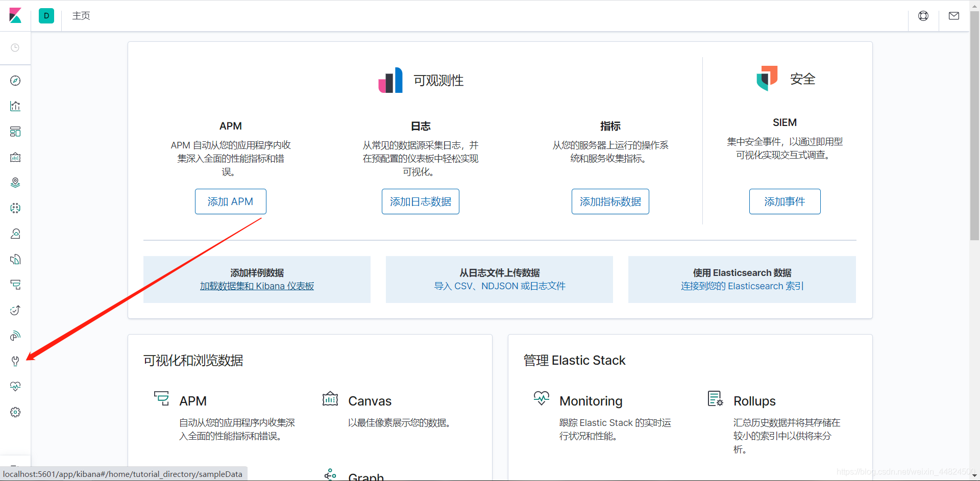Image resolution: width=980 pixels, height=481 pixels.
Task: Open Management gear icon in sidebar
Action: click(15, 412)
